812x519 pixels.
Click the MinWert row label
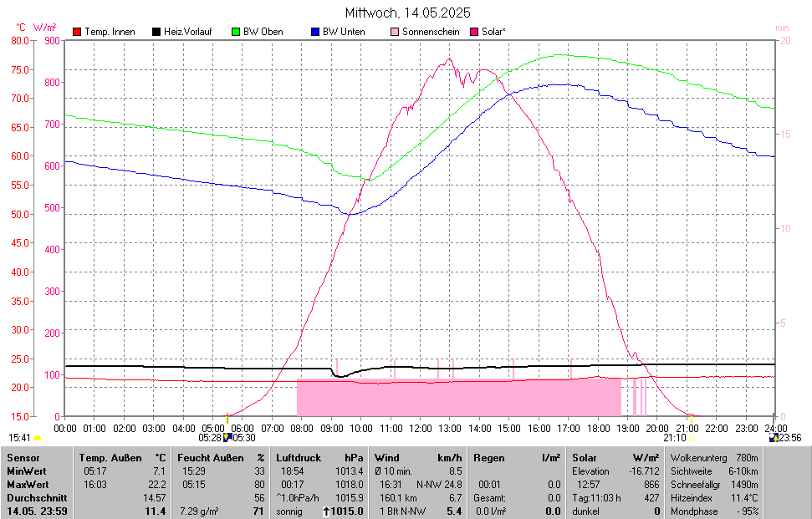[27, 471]
